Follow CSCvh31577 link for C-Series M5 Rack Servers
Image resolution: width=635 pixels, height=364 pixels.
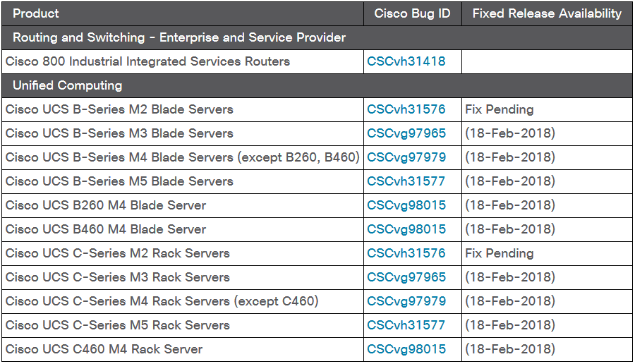(x=406, y=325)
